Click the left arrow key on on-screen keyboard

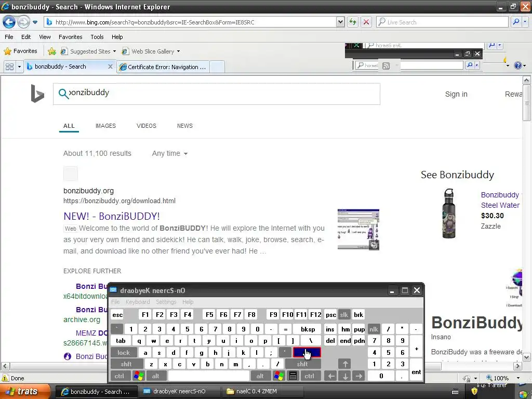click(x=331, y=376)
